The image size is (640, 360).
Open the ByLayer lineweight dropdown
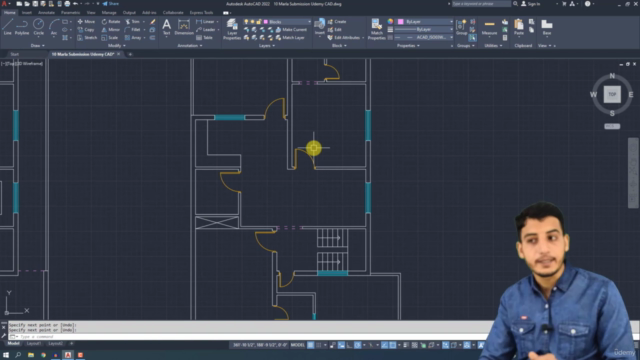pos(425,29)
